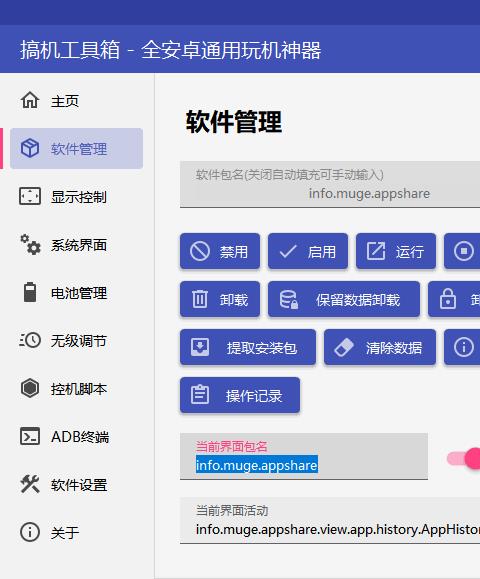
Task: Click the 软件设置 tools icon
Action: (30, 484)
